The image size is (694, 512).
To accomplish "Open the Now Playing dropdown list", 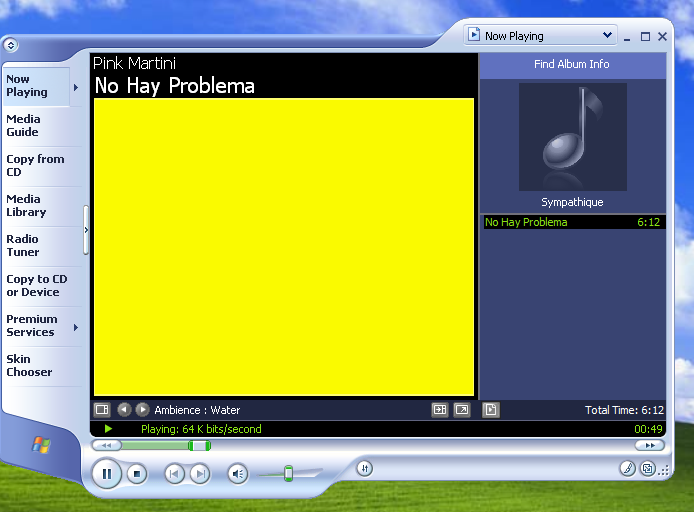I will pyautogui.click(x=540, y=35).
